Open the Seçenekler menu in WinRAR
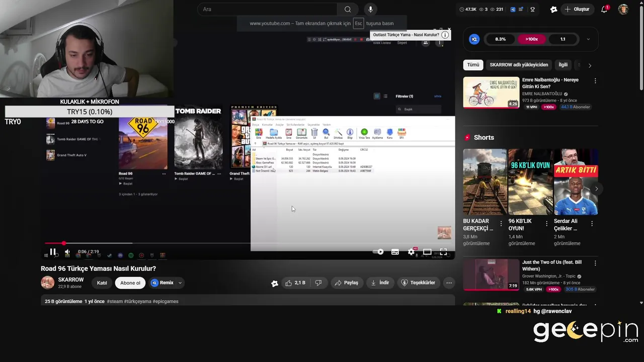The image size is (644, 362). point(313,125)
